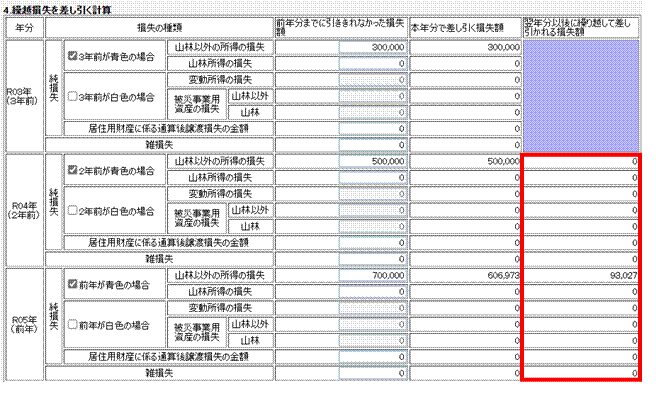Focus the R03年 山林所得の損失 carried-over loss input

pyautogui.click(x=373, y=64)
